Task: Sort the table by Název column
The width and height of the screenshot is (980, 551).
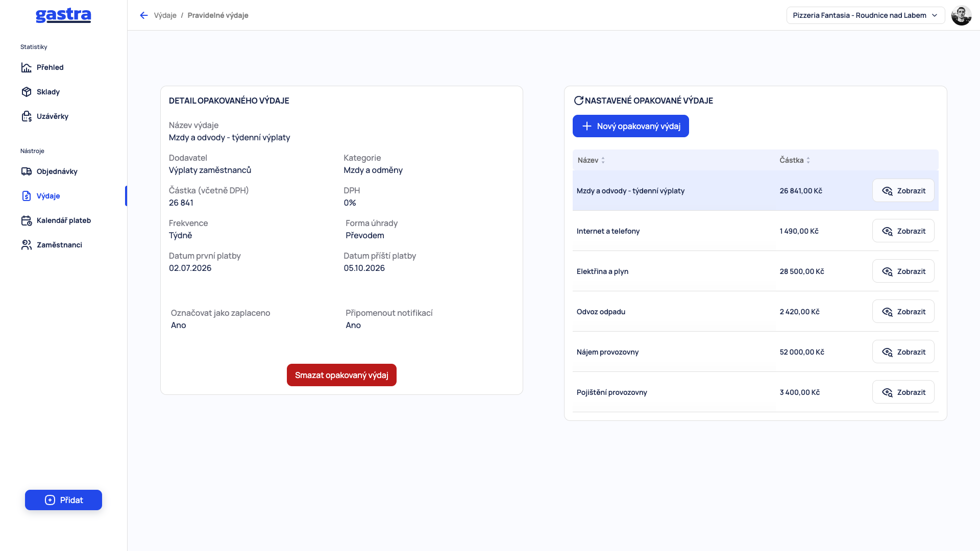Action: pyautogui.click(x=591, y=160)
